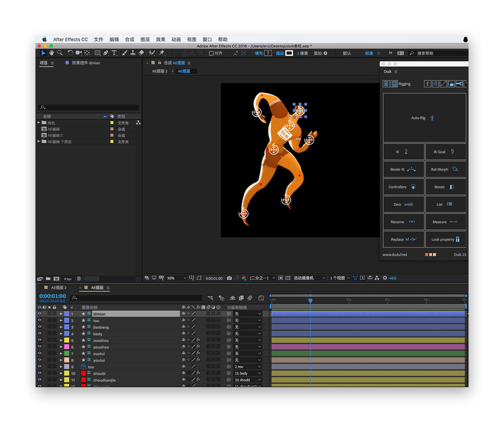Click the fill color swatch in toolbar
The width and height of the screenshot is (504, 423).
(x=268, y=53)
